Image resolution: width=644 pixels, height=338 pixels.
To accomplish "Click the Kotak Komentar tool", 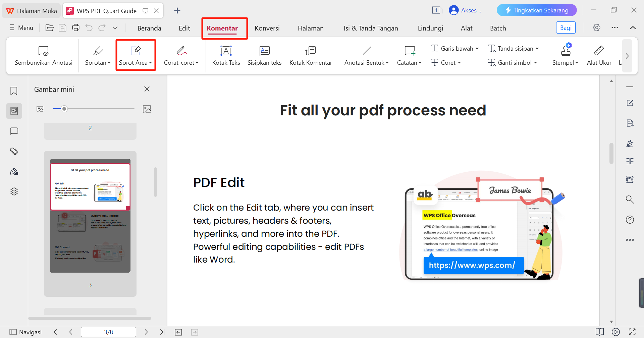I will click(x=310, y=55).
